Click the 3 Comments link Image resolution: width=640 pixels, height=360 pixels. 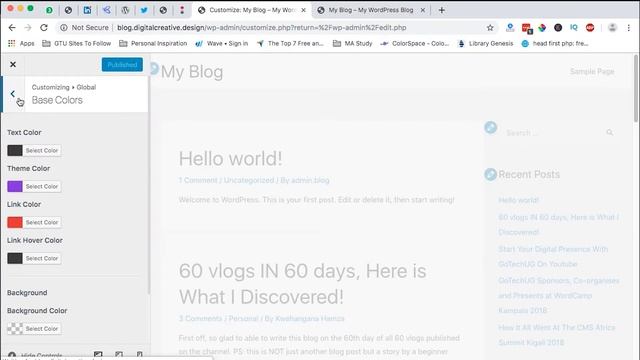click(200, 318)
